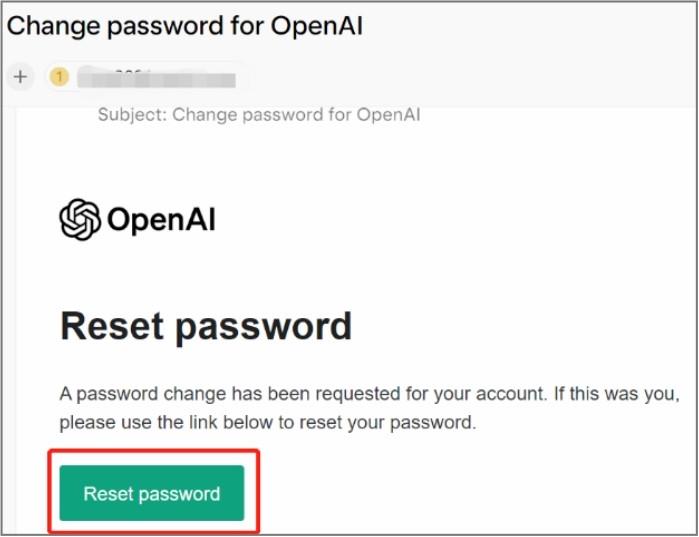699x537 pixels.
Task: Click the plus icon beside sender
Action: click(x=21, y=77)
